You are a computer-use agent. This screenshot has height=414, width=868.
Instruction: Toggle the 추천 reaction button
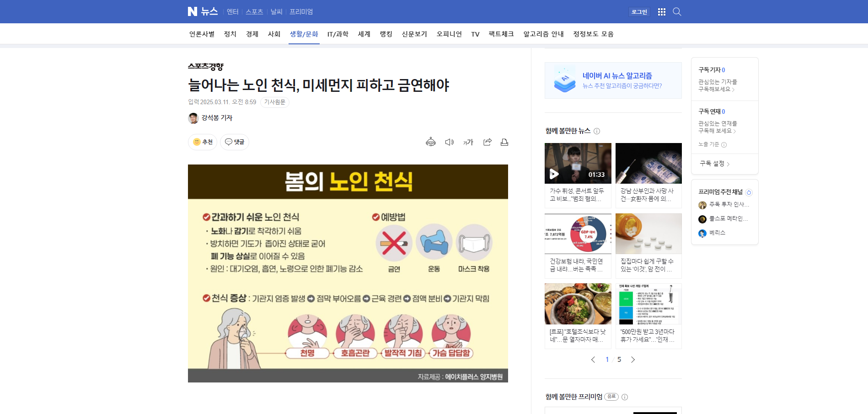[203, 142]
